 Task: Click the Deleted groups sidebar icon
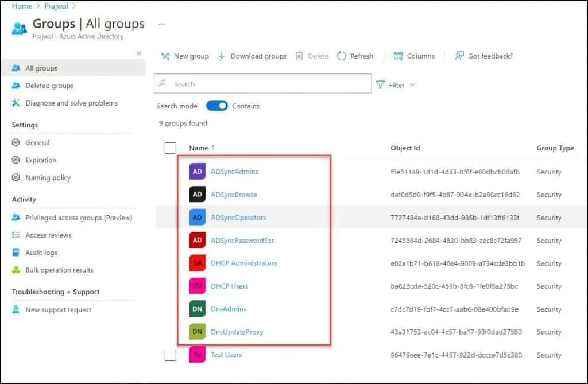click(16, 86)
